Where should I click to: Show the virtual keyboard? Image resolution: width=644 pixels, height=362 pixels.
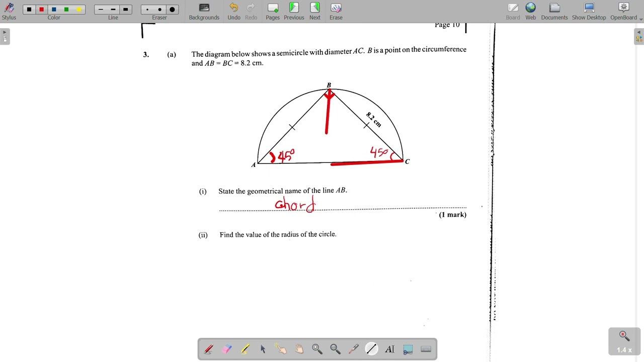click(426, 349)
